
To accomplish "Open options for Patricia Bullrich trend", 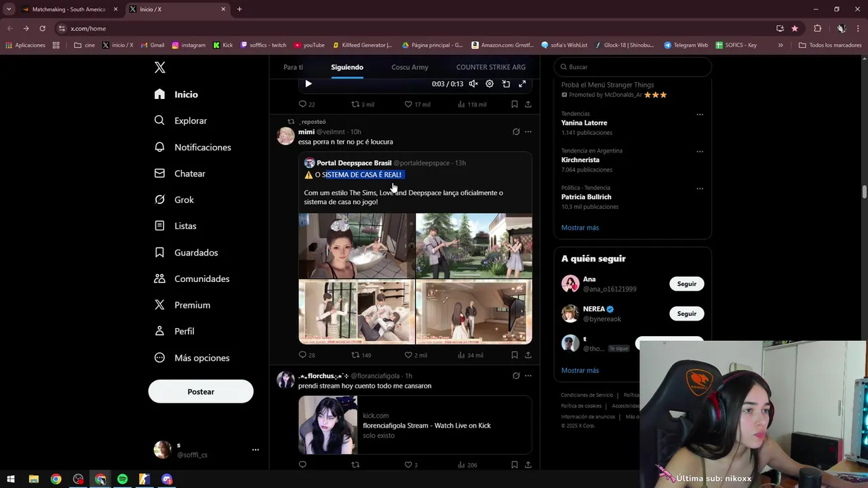I will (700, 188).
